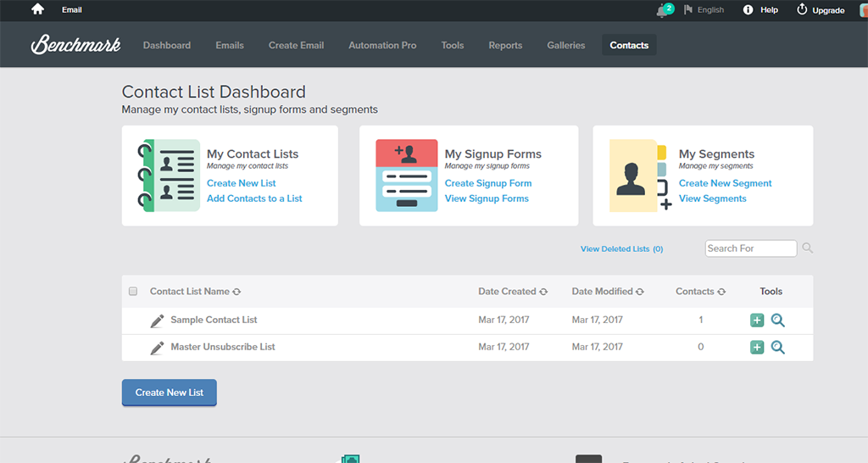868x463 pixels.
Task: Open the English language selector
Action: [x=710, y=10]
